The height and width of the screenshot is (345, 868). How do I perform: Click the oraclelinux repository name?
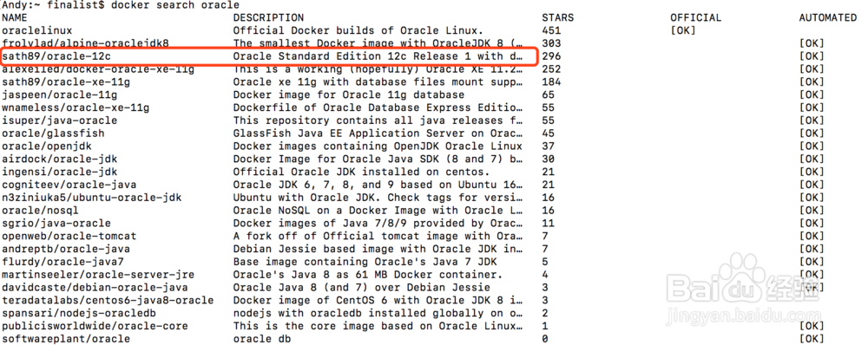[x=37, y=30]
